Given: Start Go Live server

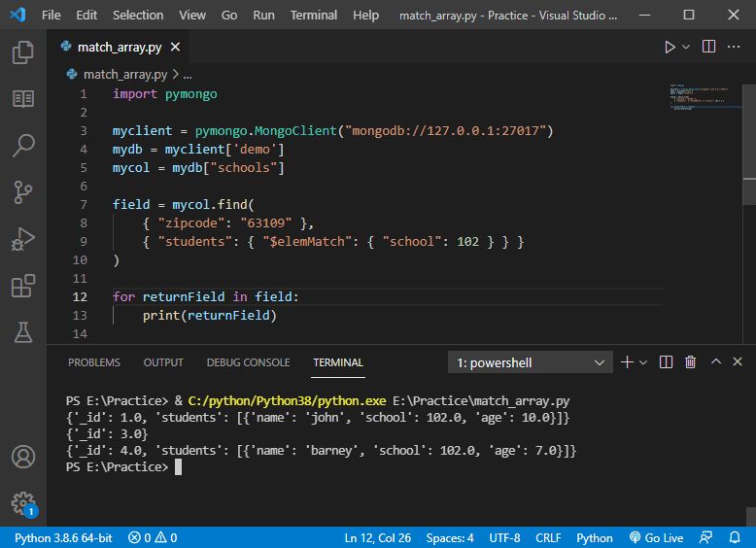Looking at the screenshot, I should coord(656,538).
